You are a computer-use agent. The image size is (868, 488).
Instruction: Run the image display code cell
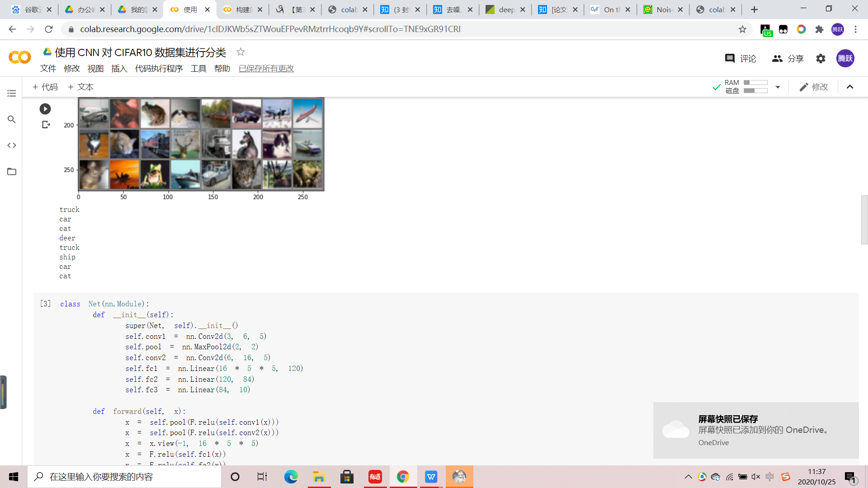[45, 109]
